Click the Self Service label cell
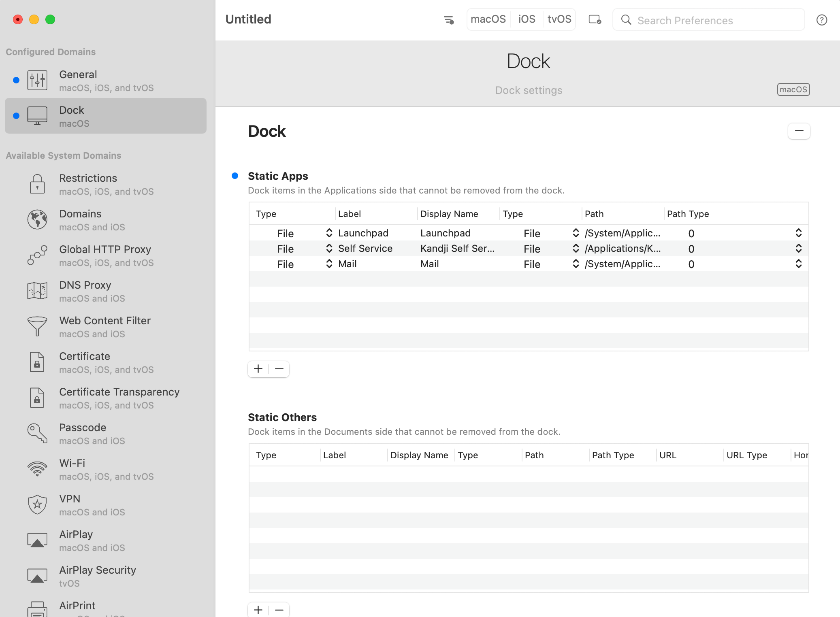Viewport: 840px width, 617px height. [365, 248]
